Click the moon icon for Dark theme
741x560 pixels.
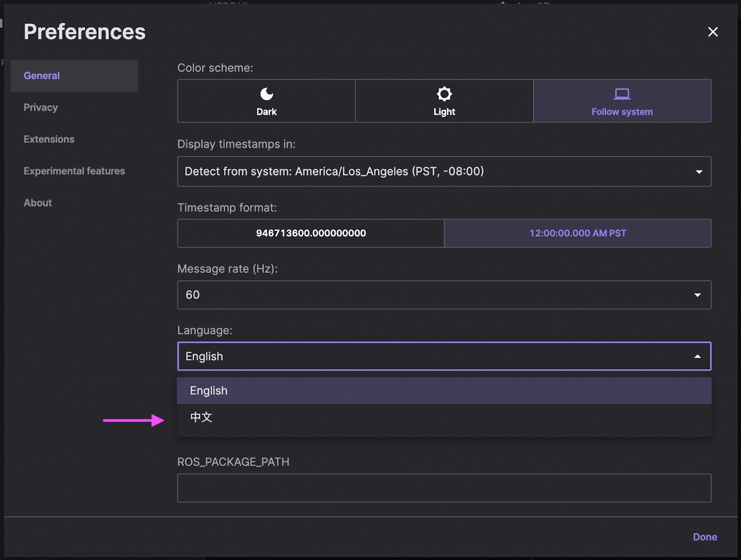(266, 94)
